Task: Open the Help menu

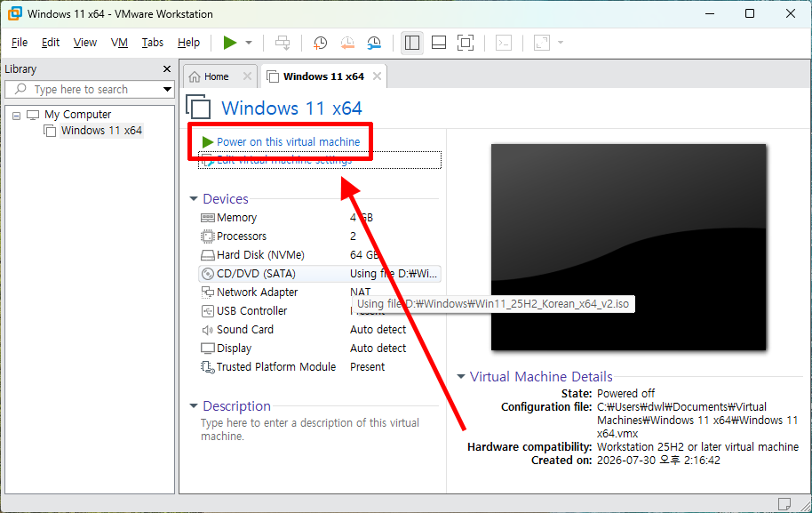Action: coord(188,43)
